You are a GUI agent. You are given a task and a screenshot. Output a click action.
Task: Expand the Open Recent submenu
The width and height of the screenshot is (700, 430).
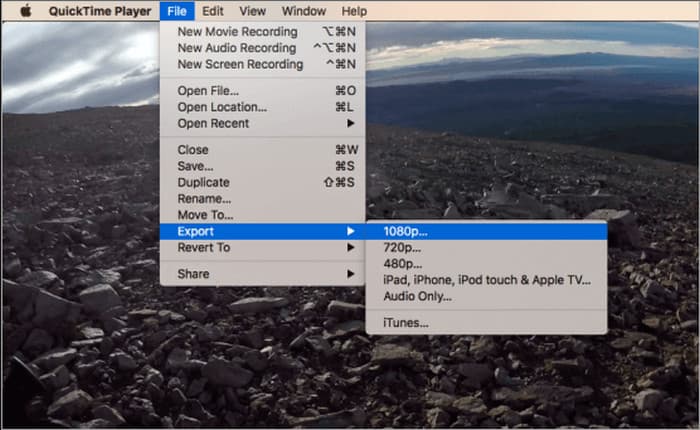(x=262, y=123)
